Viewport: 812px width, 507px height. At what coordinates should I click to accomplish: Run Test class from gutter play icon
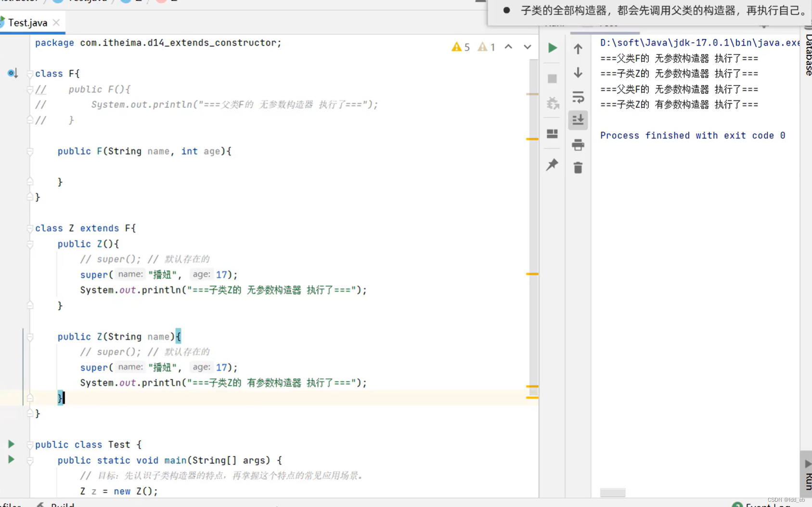[x=11, y=444]
